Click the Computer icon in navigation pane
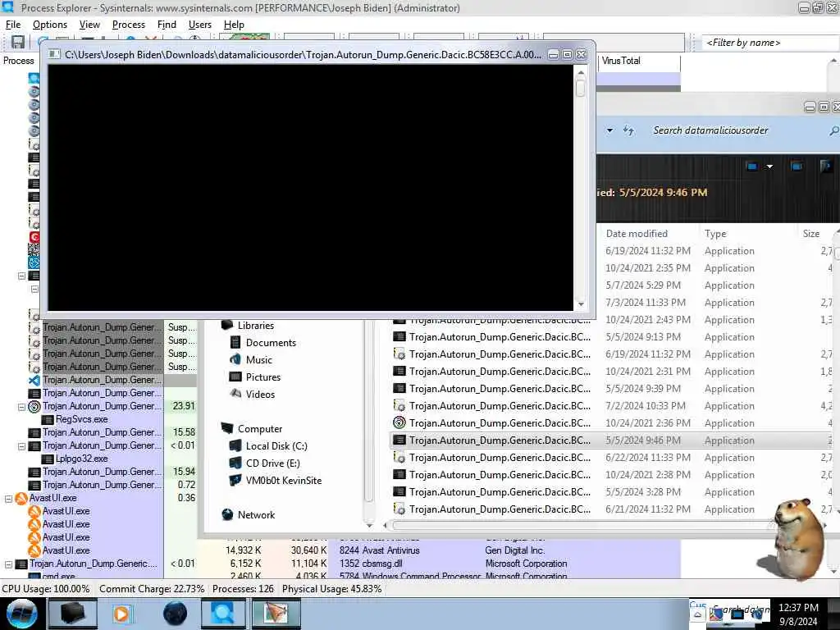This screenshot has width=840, height=630. tap(227, 428)
